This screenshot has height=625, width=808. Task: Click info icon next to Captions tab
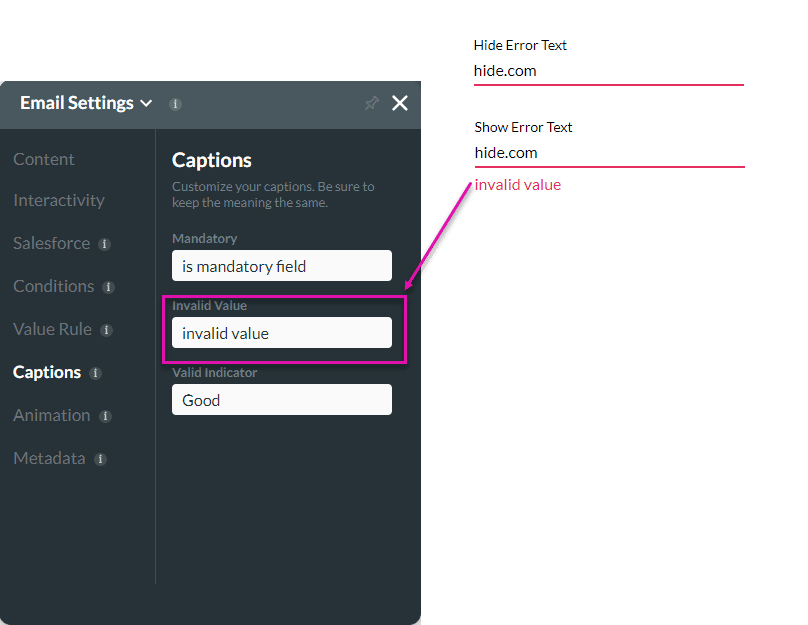[x=95, y=373]
